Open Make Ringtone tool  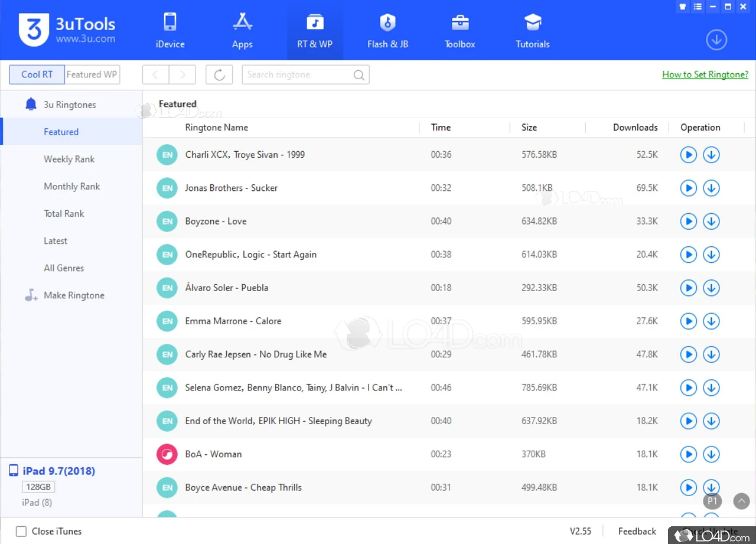click(x=74, y=295)
